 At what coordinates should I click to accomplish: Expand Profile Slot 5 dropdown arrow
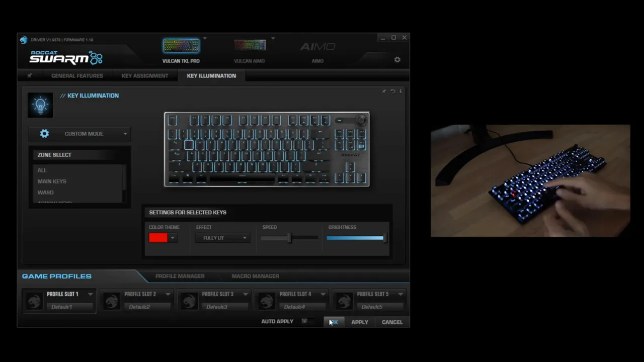pos(400,294)
